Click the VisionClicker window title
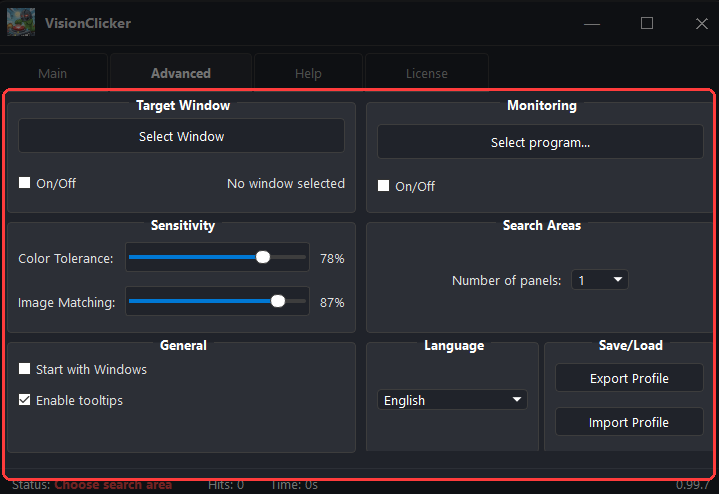The height and width of the screenshot is (494, 719). (88, 23)
